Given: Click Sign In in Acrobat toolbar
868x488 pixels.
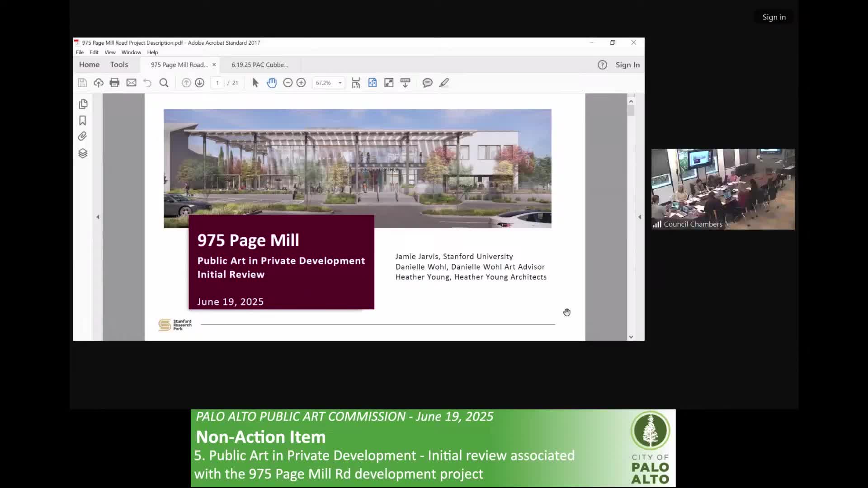Looking at the screenshot, I should coord(627,65).
